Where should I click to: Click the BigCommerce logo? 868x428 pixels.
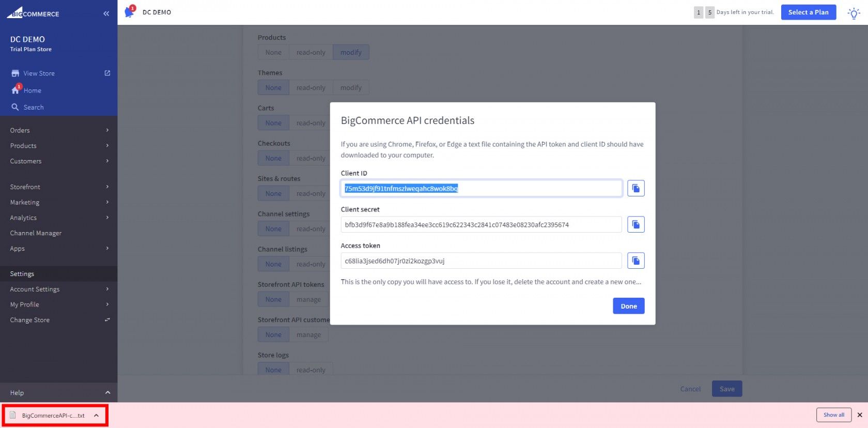(33, 13)
